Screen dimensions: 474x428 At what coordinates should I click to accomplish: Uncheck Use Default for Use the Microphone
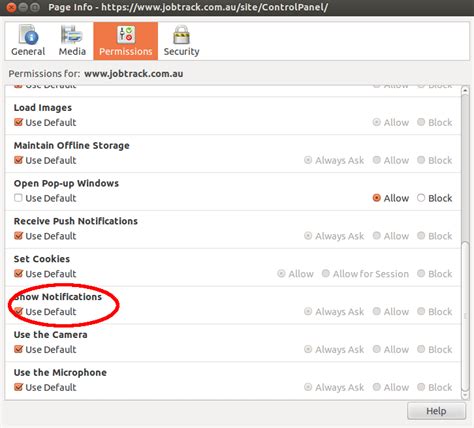[18, 387]
